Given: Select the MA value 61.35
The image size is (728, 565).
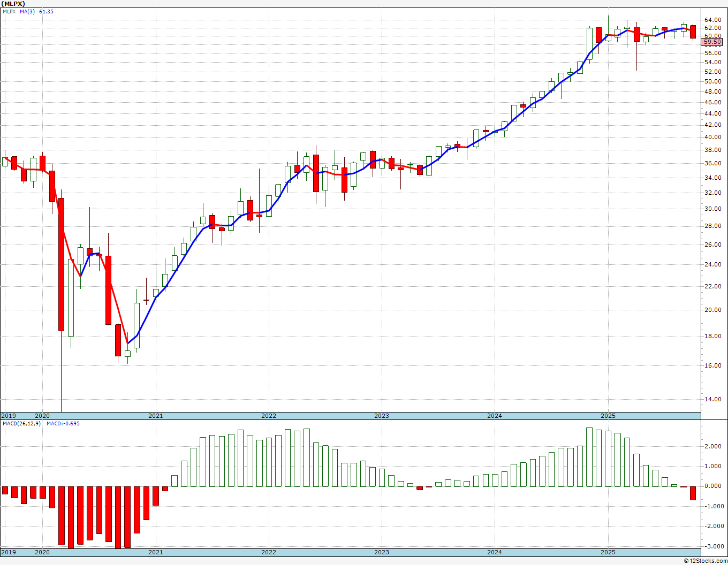Looking at the screenshot, I should point(46,12).
